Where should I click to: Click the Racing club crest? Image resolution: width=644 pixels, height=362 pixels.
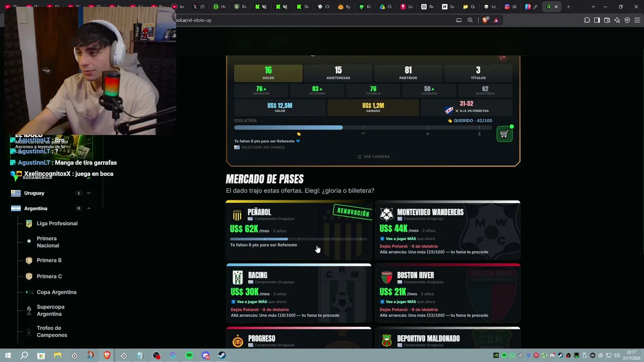(x=237, y=278)
